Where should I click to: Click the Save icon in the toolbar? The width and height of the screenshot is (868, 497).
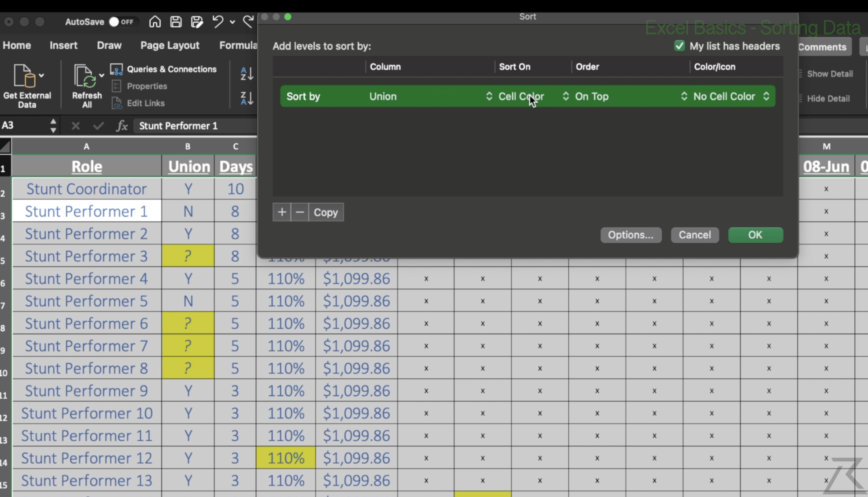coord(176,22)
